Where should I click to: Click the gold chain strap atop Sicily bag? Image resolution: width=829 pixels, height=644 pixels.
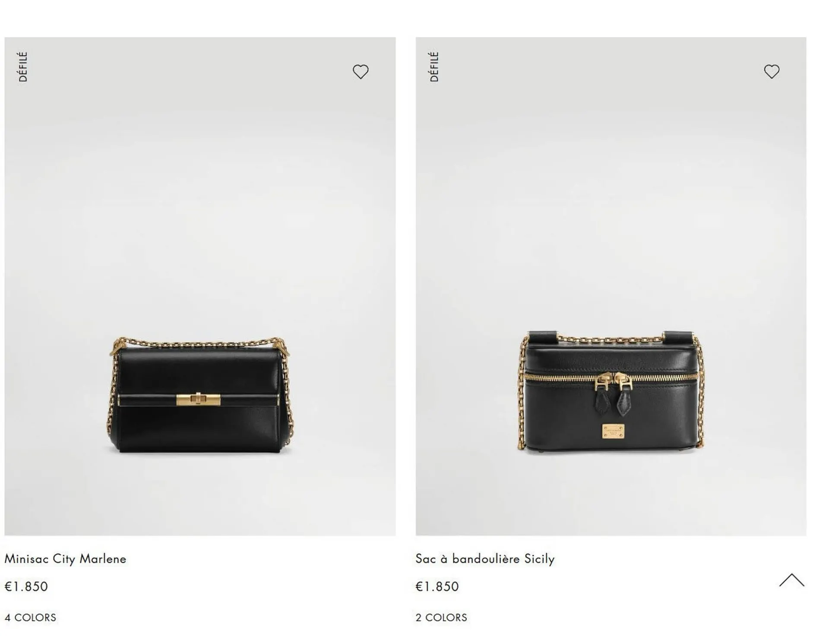(610, 339)
